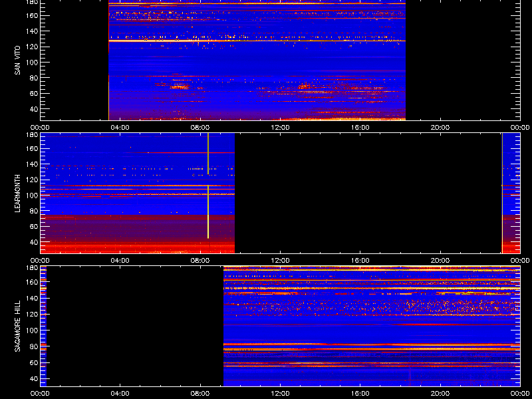Select the 140 frequency label on San Vito axis

click(x=33, y=31)
